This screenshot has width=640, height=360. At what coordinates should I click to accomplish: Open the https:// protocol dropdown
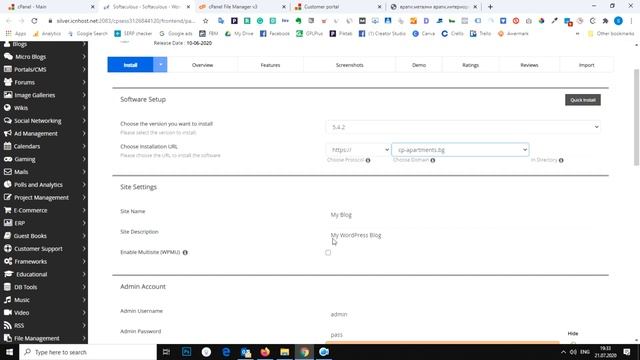click(358, 150)
